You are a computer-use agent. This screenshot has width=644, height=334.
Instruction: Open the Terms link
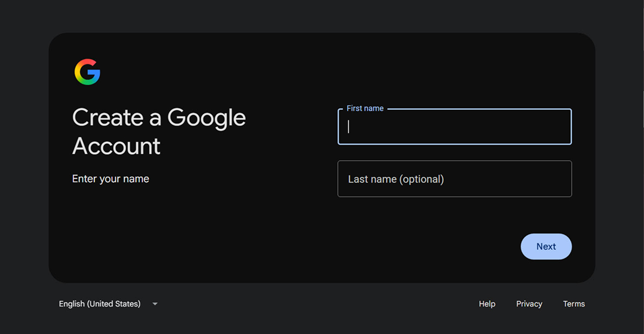coord(574,304)
